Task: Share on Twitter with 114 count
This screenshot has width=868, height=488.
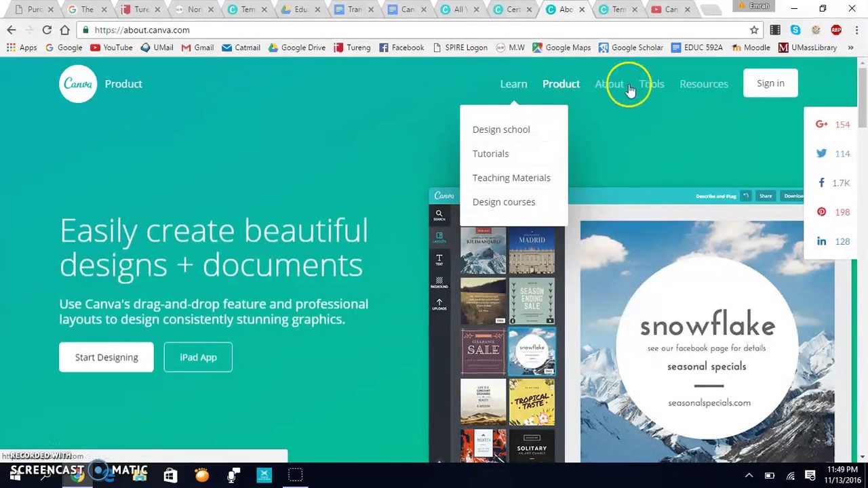Action: (x=832, y=153)
